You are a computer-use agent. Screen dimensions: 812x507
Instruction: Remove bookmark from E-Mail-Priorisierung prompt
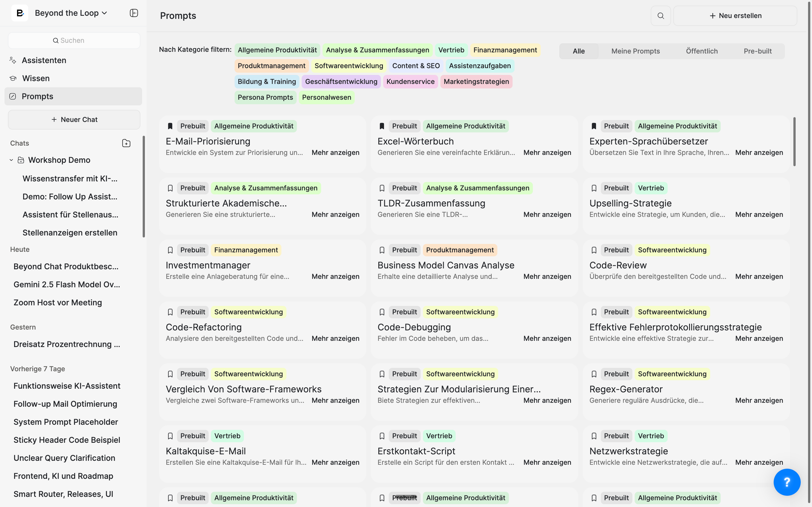coord(170,126)
